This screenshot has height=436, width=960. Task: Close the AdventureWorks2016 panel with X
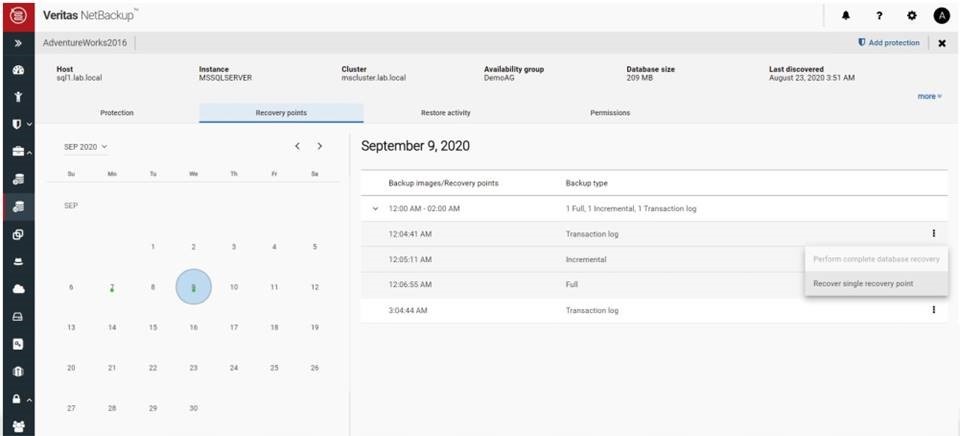tap(942, 43)
